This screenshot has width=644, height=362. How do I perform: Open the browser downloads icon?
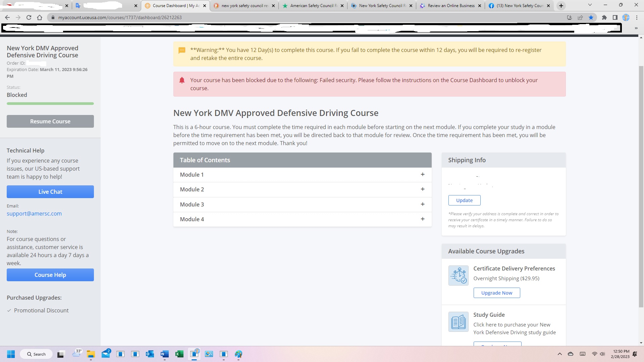[x=570, y=17]
